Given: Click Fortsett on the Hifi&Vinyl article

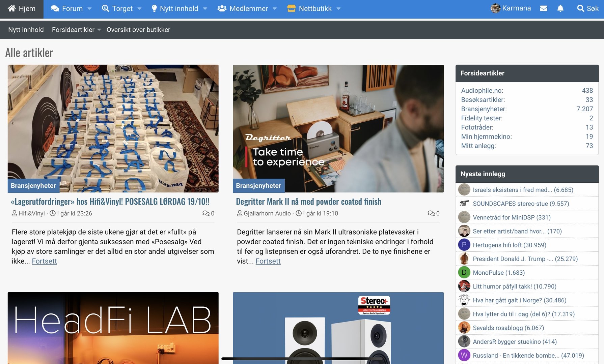Looking at the screenshot, I should tap(44, 261).
